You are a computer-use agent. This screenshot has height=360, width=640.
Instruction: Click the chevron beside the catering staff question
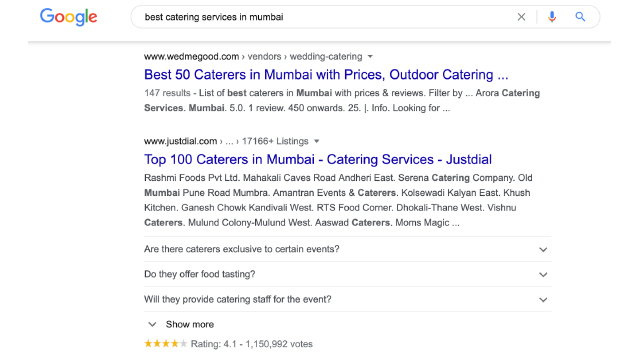tap(543, 300)
